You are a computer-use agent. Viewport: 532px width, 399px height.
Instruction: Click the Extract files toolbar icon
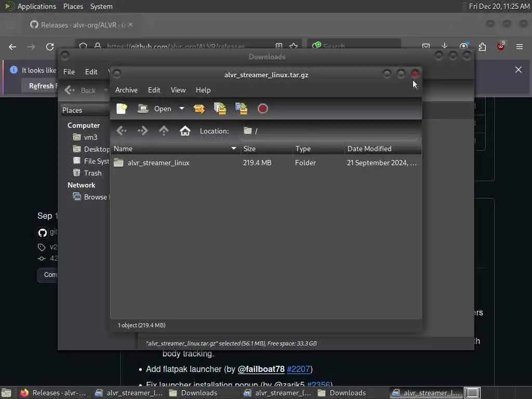[x=199, y=109]
